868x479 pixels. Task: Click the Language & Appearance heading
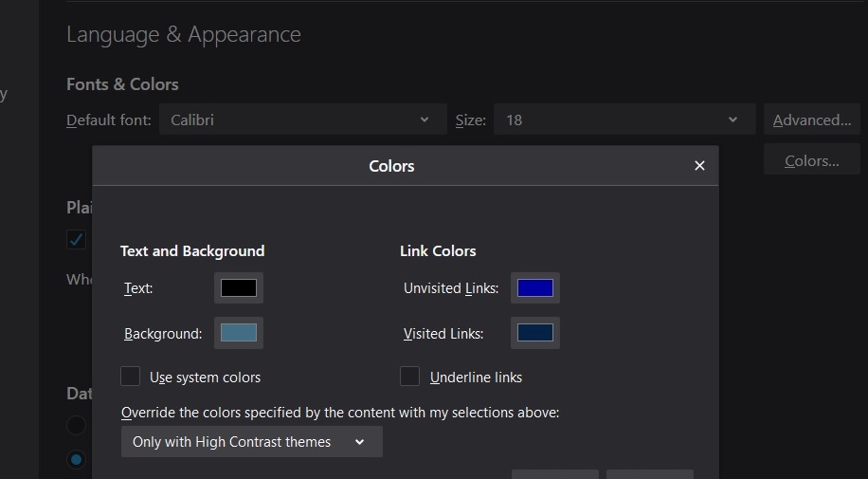tap(184, 35)
